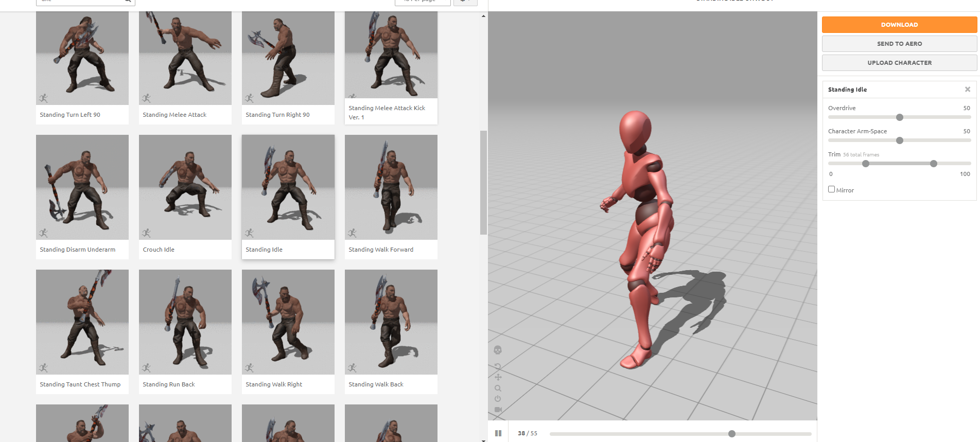Select the Standing Melee Attack thumbnail
The width and height of the screenshot is (980, 442).
(x=185, y=58)
